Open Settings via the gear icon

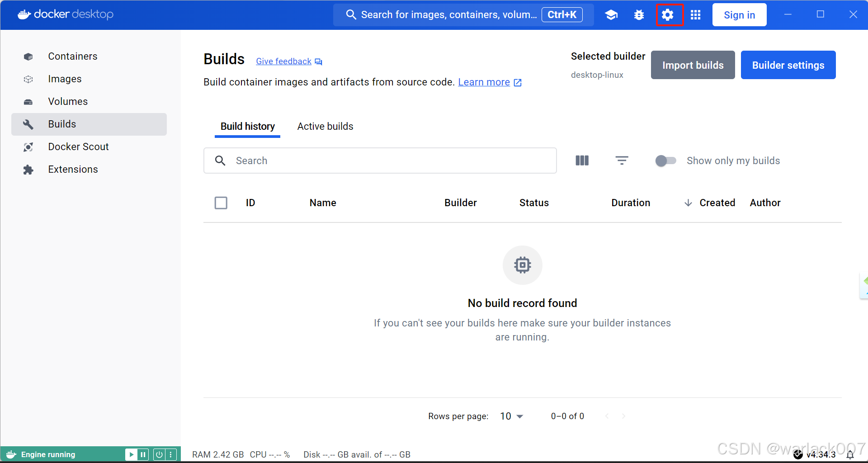click(668, 15)
